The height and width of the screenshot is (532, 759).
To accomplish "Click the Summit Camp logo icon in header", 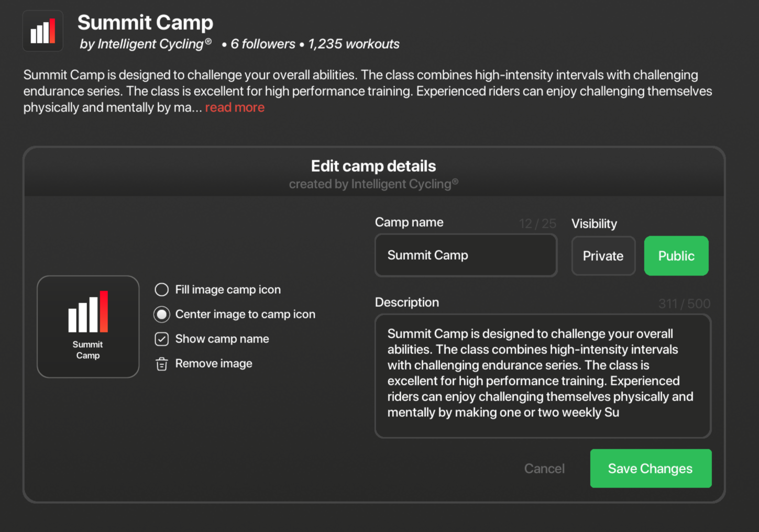I will 43,31.
